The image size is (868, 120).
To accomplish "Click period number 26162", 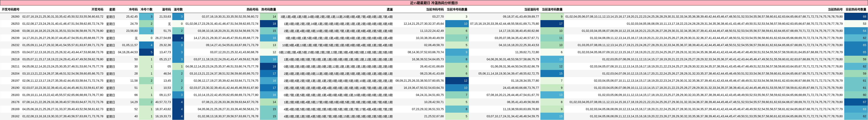I will coord(15,116).
